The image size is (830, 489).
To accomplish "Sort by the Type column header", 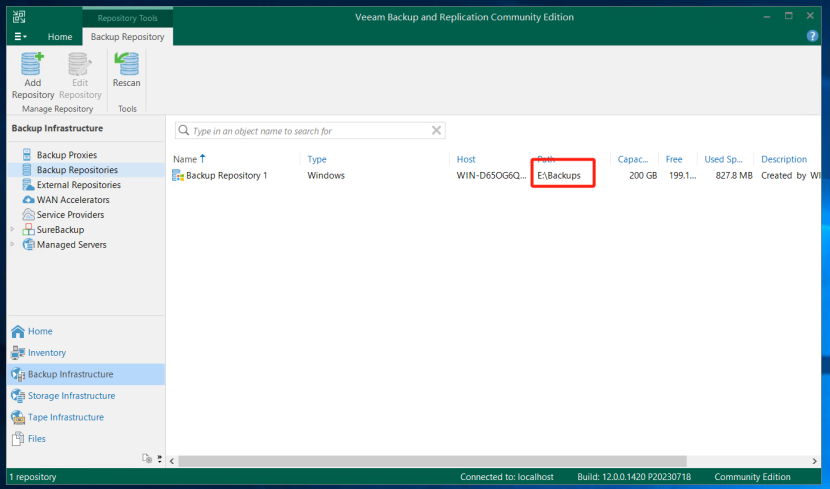I will pos(317,159).
